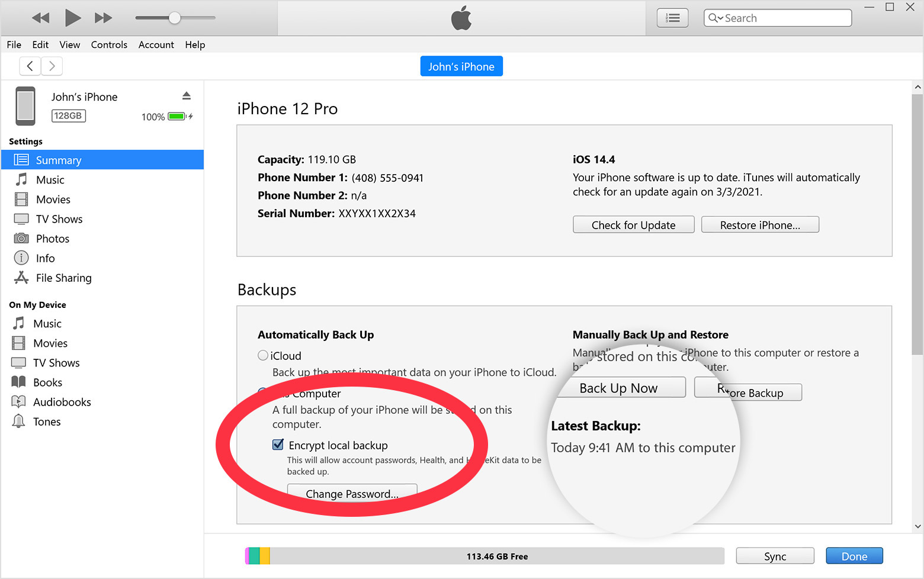Click the Sync button
This screenshot has width=924, height=579.
coord(775,556)
